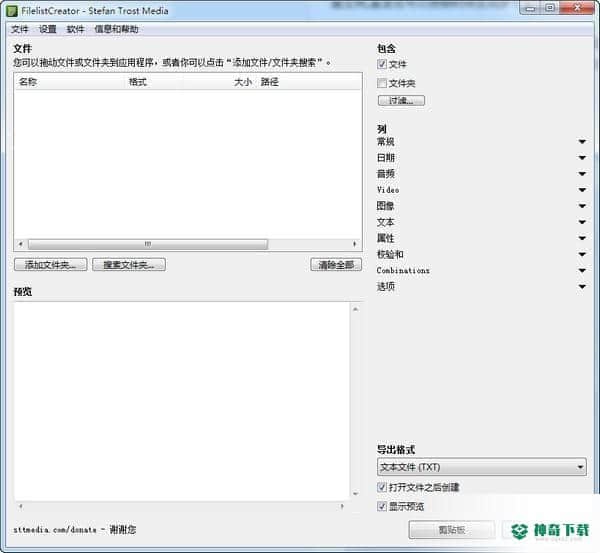Click file list scroll right arrow
Viewport: 600px width, 553px height.
[x=355, y=244]
